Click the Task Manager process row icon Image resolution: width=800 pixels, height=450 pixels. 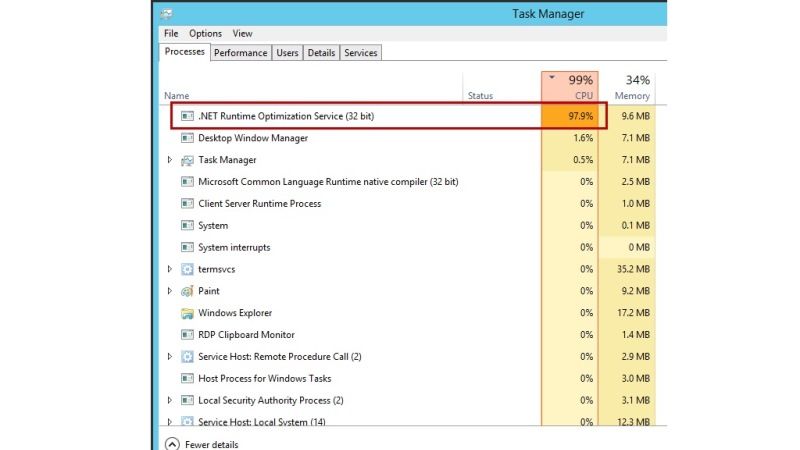click(187, 160)
